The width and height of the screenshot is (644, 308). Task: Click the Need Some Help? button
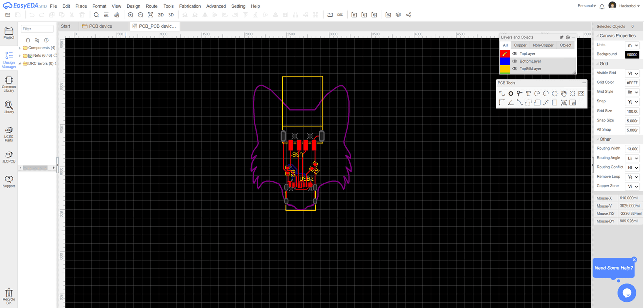[613, 268]
